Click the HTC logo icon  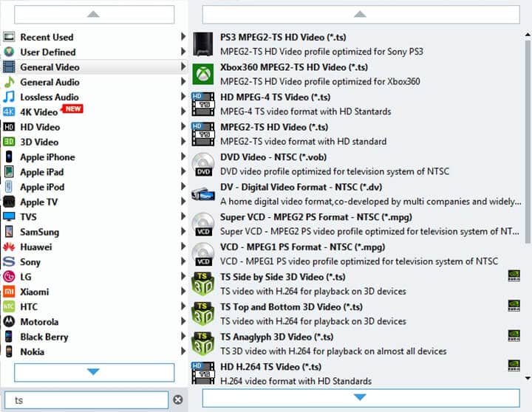point(9,306)
